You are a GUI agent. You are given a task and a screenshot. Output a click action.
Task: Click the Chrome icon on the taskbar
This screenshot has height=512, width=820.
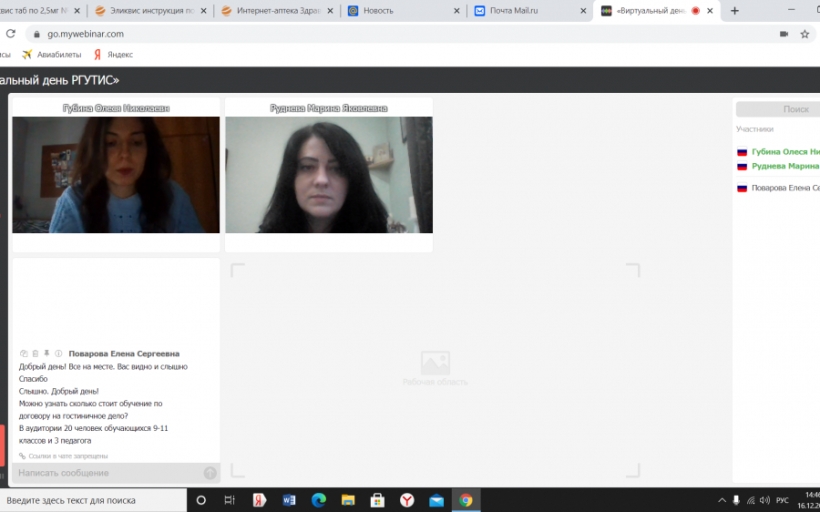[x=466, y=500]
